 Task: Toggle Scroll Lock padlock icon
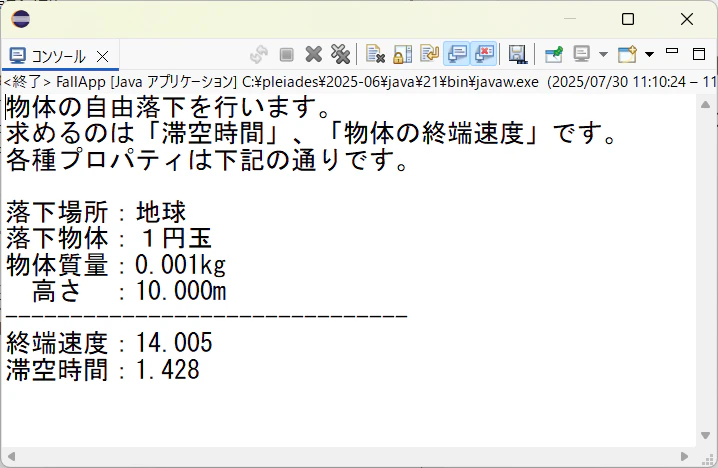pos(403,54)
